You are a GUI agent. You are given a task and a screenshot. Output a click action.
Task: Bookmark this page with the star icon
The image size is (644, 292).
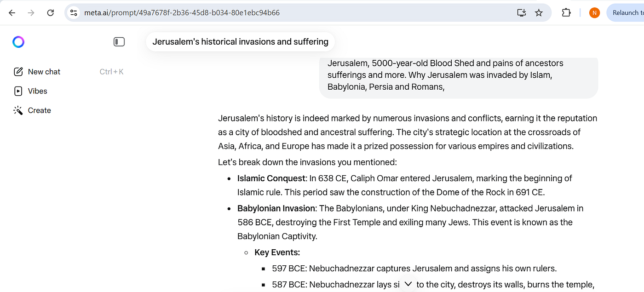coord(539,13)
